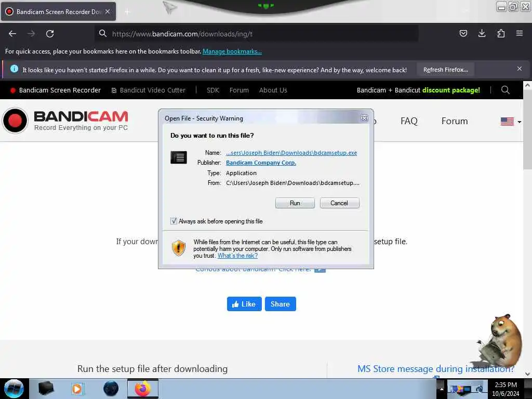Viewport: 532px width, 399px height.
Task: Open What's the risk link
Action: coord(237,256)
